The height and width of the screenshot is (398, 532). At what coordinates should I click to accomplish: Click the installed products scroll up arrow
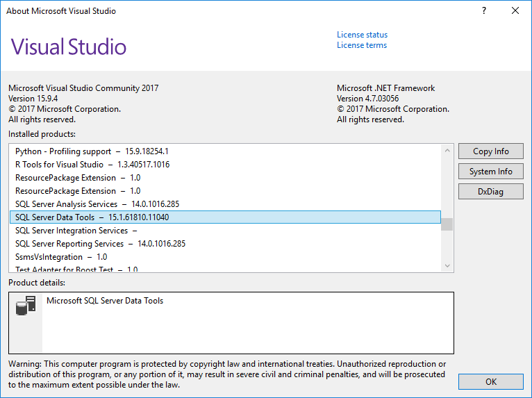(x=447, y=150)
